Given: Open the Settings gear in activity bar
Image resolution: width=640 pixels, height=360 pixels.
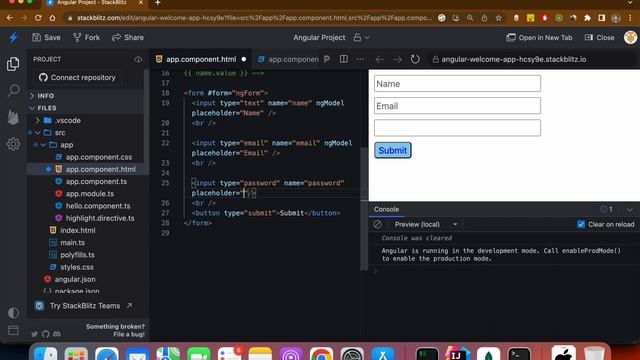Looking at the screenshot, I should pyautogui.click(x=13, y=144).
